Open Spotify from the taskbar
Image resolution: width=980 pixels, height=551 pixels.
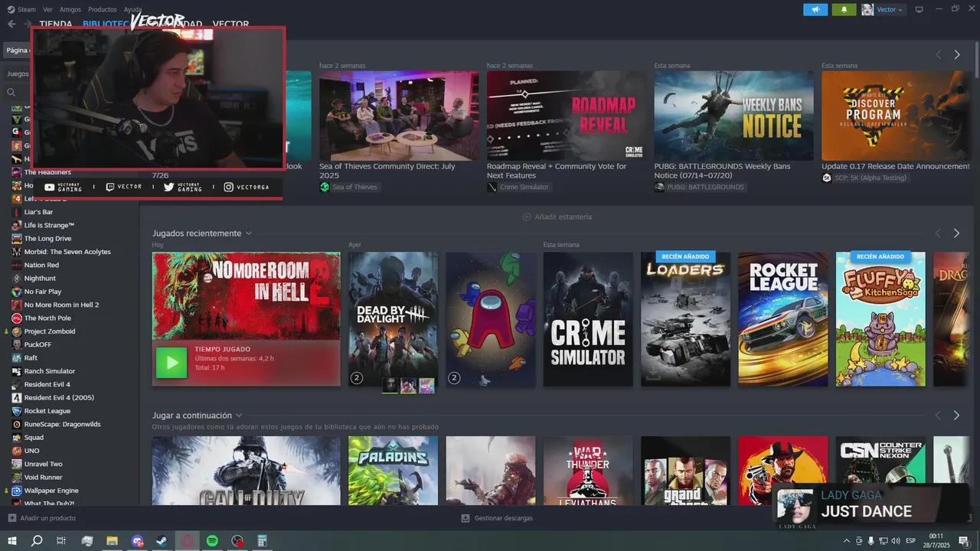click(x=212, y=541)
